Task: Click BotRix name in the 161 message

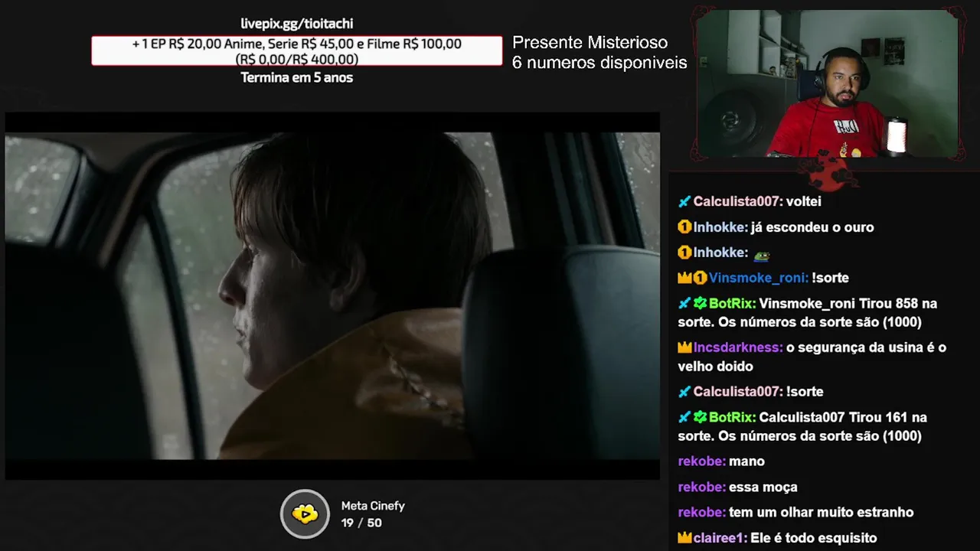Action: click(x=732, y=417)
